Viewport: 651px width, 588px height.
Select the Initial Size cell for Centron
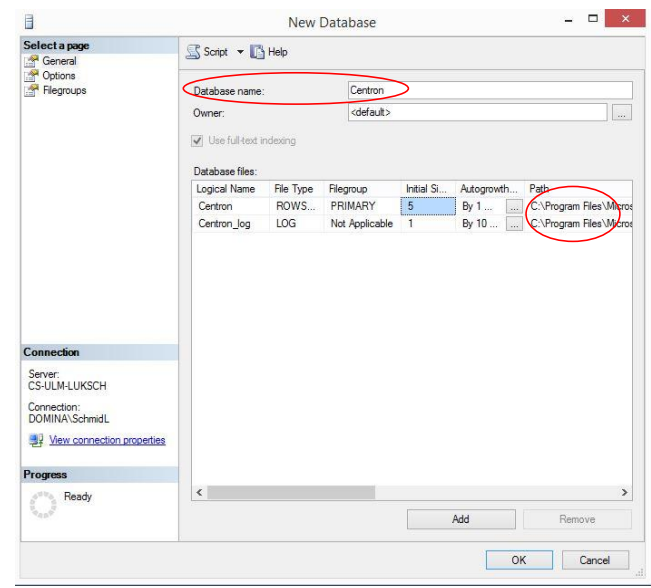pyautogui.click(x=426, y=206)
